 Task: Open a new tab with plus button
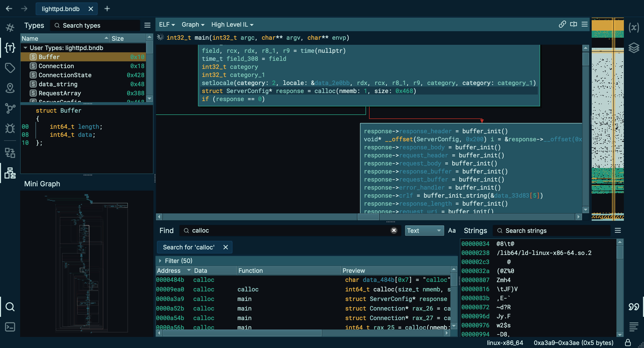coord(107,9)
